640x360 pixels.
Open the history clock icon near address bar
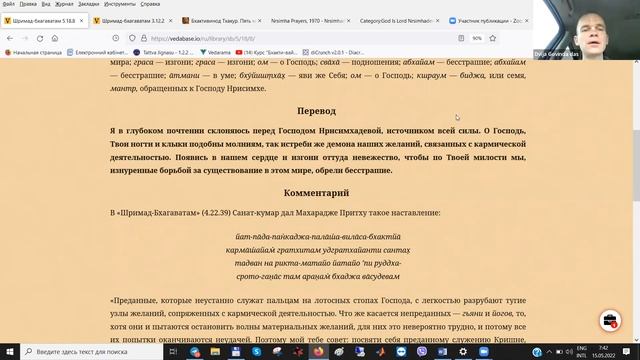click(x=116, y=38)
